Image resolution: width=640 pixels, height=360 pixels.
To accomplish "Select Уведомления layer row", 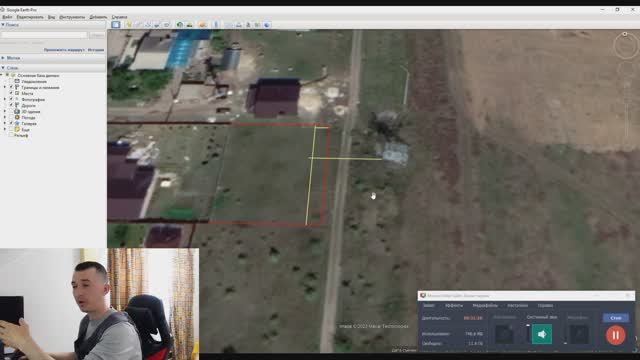I will pyautogui.click(x=33, y=81).
